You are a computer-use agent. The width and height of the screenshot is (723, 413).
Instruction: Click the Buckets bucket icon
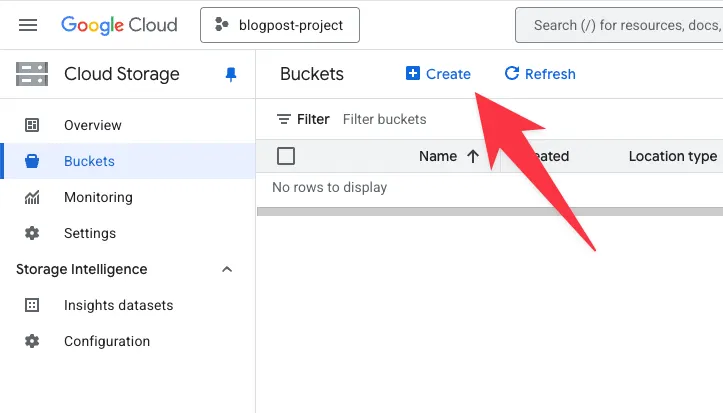tap(32, 161)
